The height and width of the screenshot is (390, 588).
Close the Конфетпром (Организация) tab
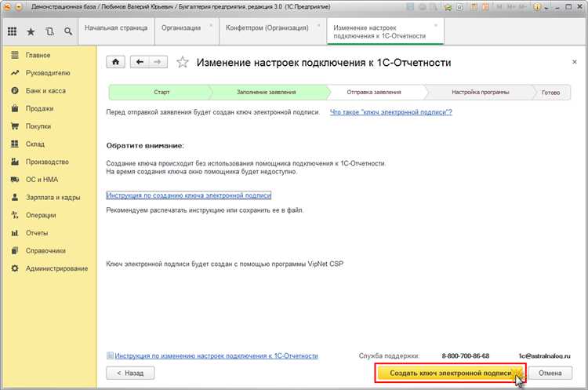(319, 25)
